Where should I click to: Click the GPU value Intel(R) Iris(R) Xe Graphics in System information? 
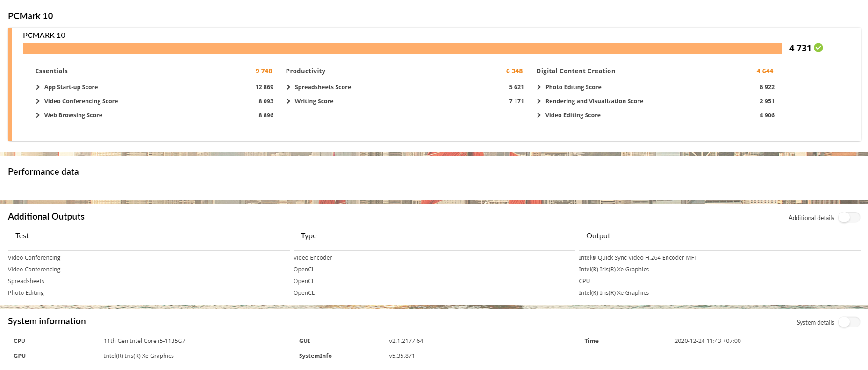point(139,356)
